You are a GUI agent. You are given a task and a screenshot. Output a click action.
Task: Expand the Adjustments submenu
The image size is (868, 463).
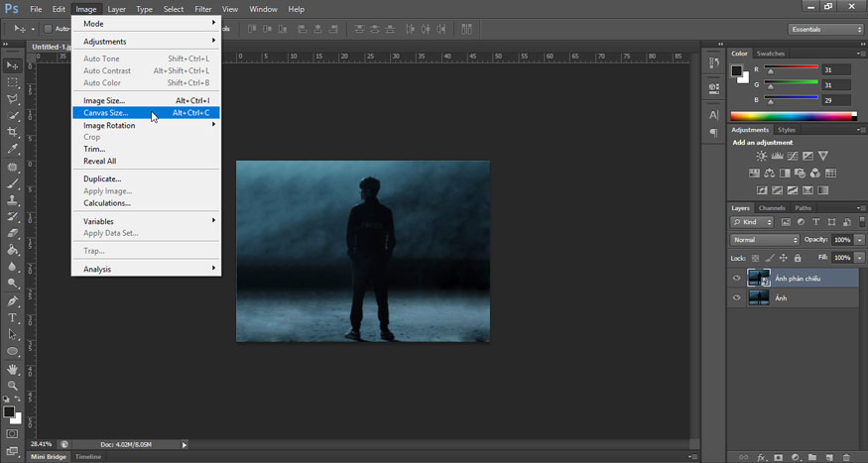click(x=146, y=42)
